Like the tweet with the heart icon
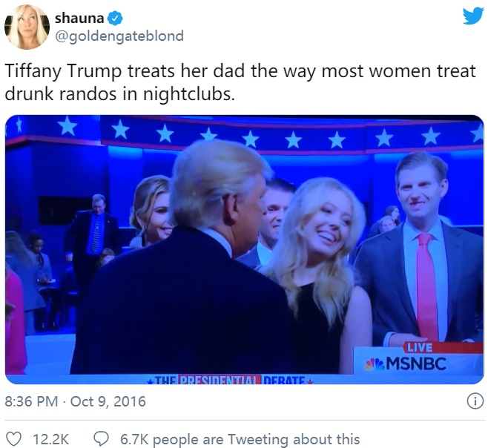The height and width of the screenshot is (448, 488). (13, 439)
